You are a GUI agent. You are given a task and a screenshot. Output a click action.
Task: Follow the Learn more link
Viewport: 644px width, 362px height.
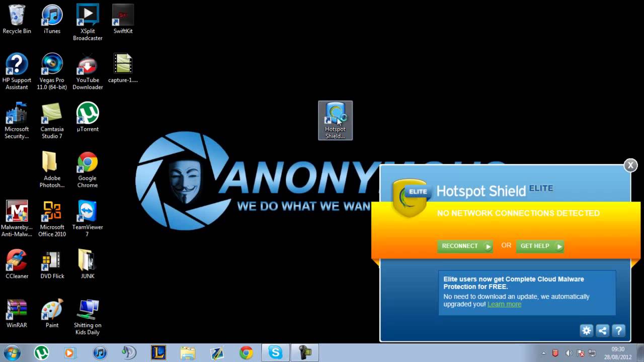click(x=504, y=304)
